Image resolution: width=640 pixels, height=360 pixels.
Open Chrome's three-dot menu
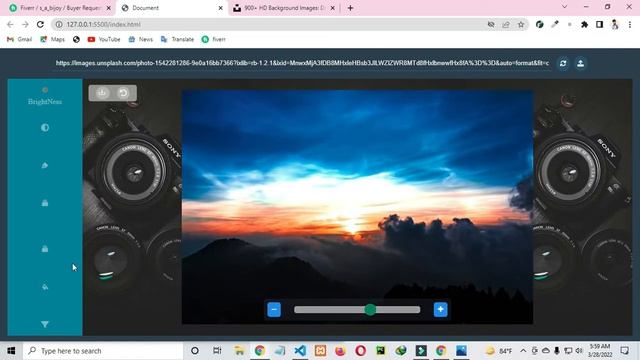coord(630,24)
